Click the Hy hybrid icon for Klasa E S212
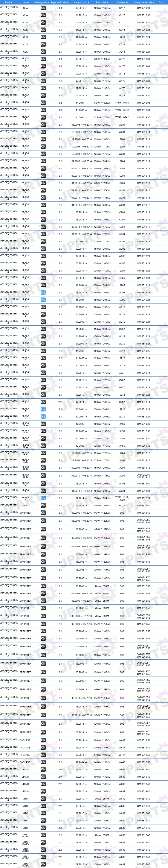Viewport: 168px width, 868px height. [43, 409]
